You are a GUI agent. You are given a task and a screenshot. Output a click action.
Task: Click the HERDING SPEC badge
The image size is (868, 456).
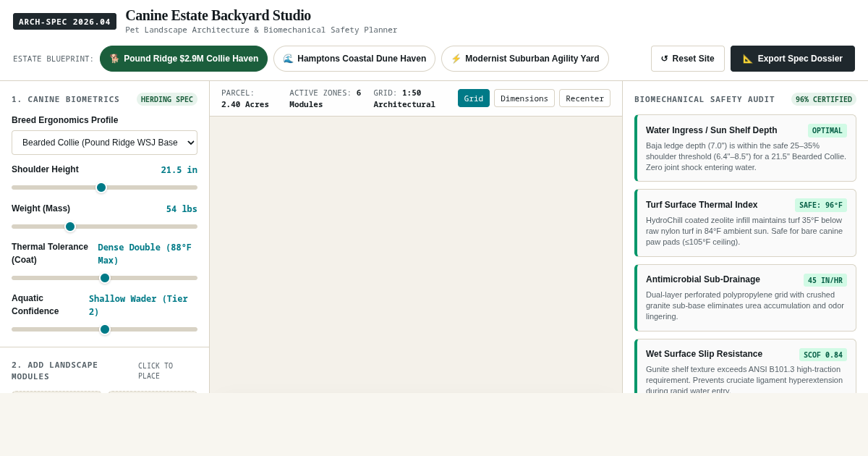coord(167,99)
